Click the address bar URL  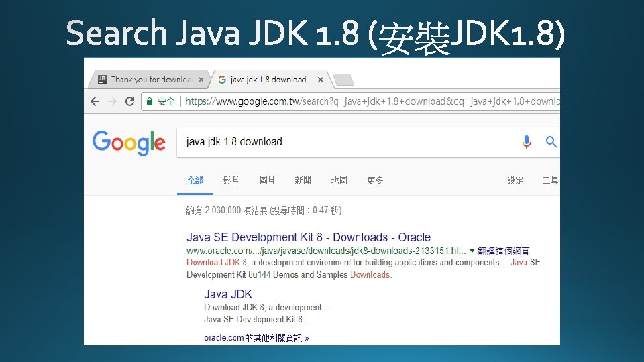(x=372, y=101)
